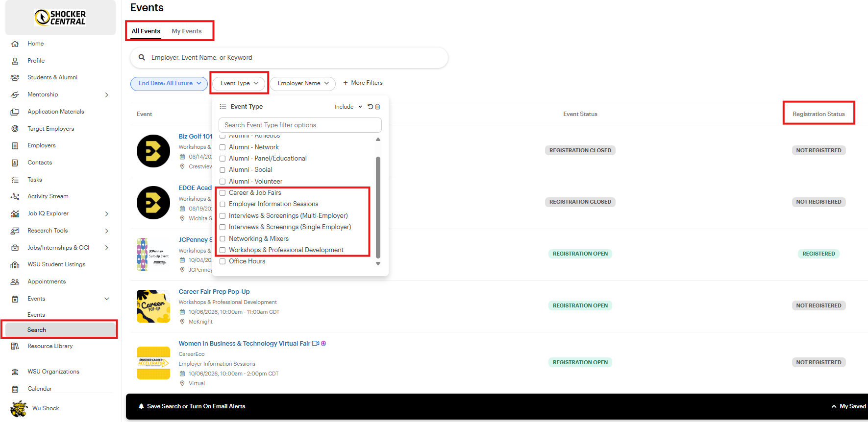Viewport: 868px width, 422px height.
Task: Switch to the My Events tab
Action: pos(187,31)
